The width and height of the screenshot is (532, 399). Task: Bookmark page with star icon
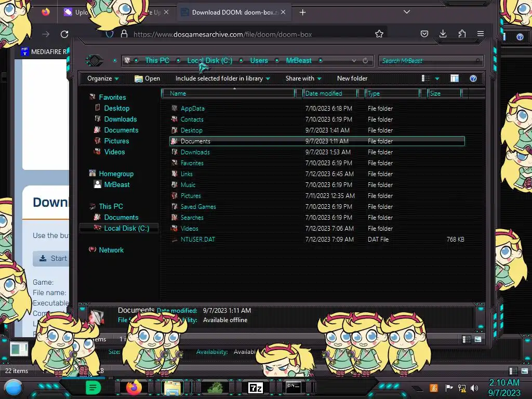[379, 34]
